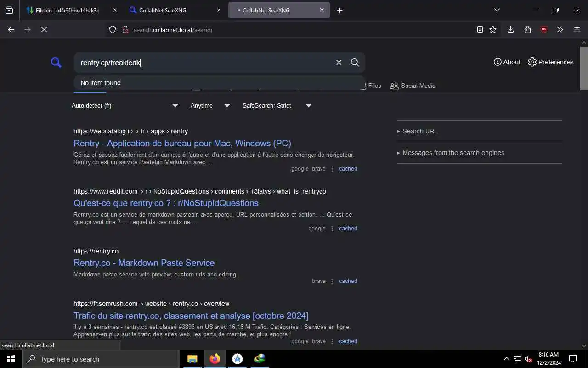Open the About page
This screenshot has width=588, height=368.
click(507, 62)
